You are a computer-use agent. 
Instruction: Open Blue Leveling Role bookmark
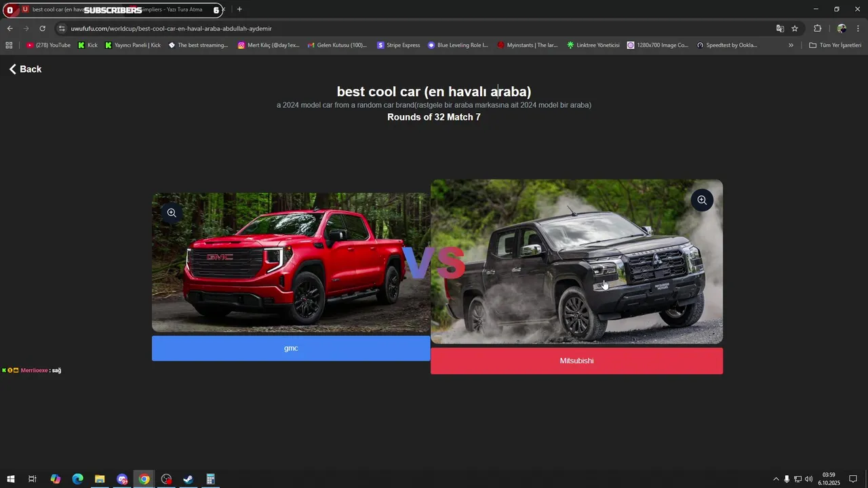click(458, 45)
